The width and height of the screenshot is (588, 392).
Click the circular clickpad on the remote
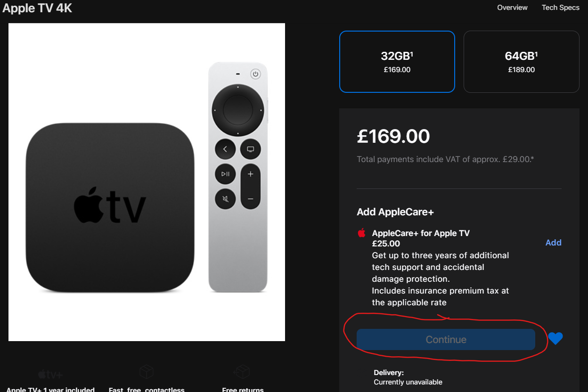point(238,110)
